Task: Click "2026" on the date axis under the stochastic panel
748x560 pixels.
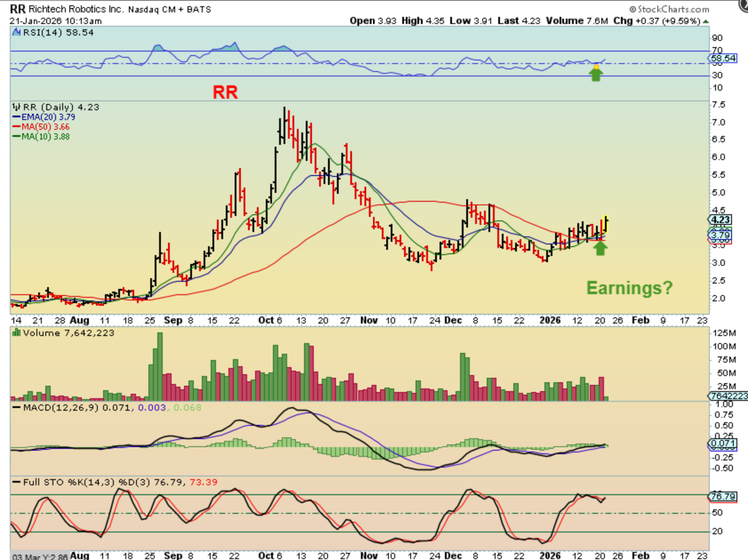Action: coord(550,555)
